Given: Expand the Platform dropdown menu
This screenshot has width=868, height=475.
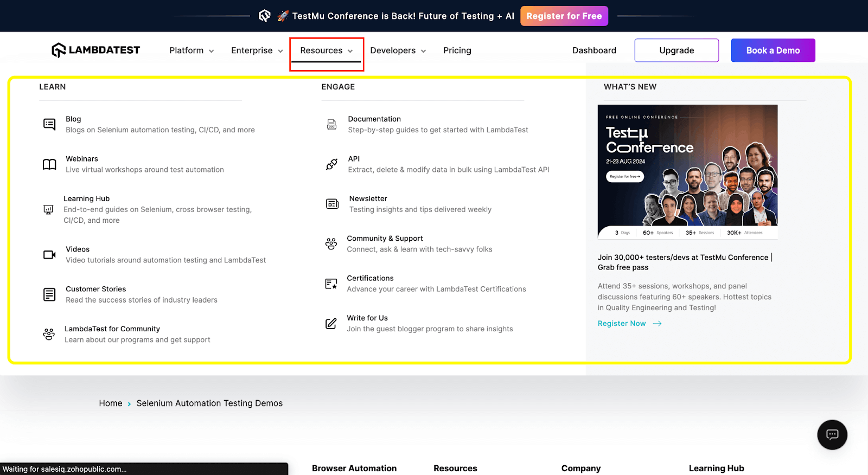Looking at the screenshot, I should (x=192, y=50).
